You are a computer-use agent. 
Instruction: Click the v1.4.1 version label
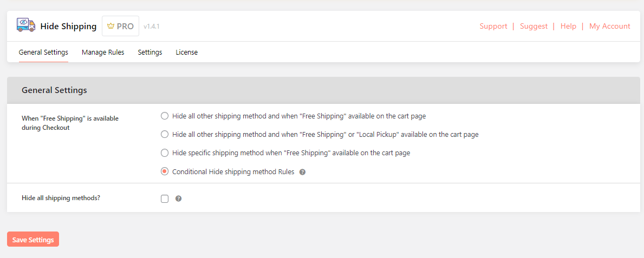[x=152, y=26]
